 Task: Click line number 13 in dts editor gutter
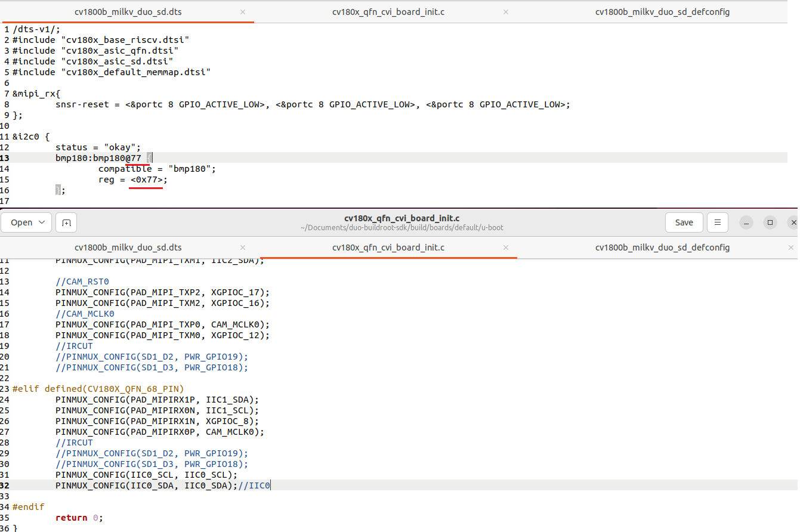click(5, 158)
